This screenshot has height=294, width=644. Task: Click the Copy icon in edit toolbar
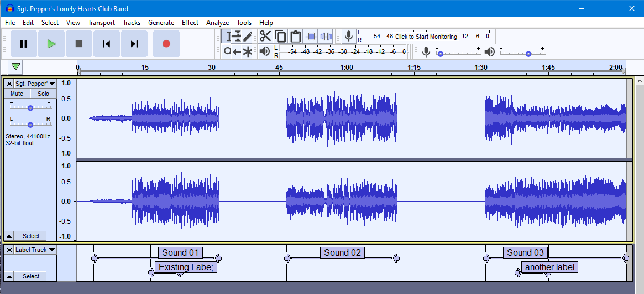(x=280, y=37)
